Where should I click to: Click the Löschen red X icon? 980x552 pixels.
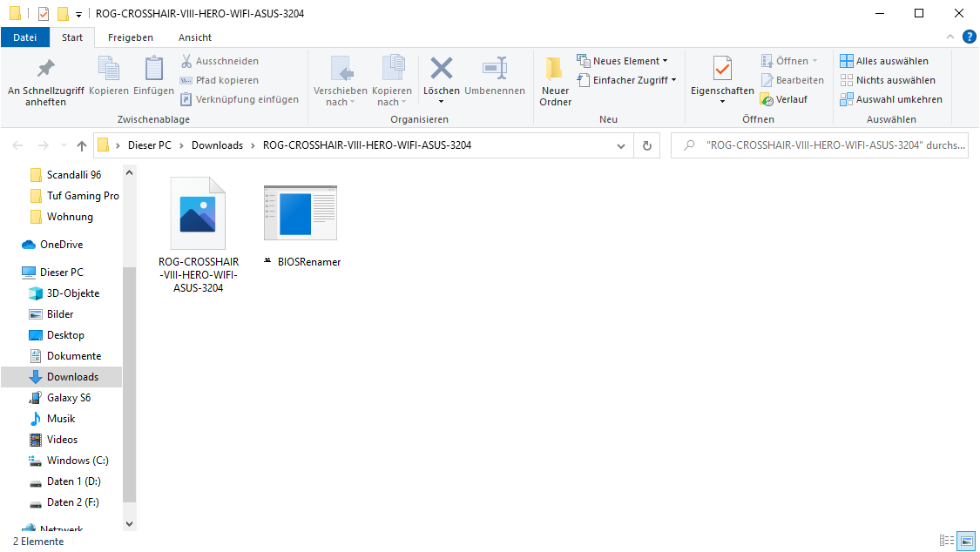click(x=442, y=68)
